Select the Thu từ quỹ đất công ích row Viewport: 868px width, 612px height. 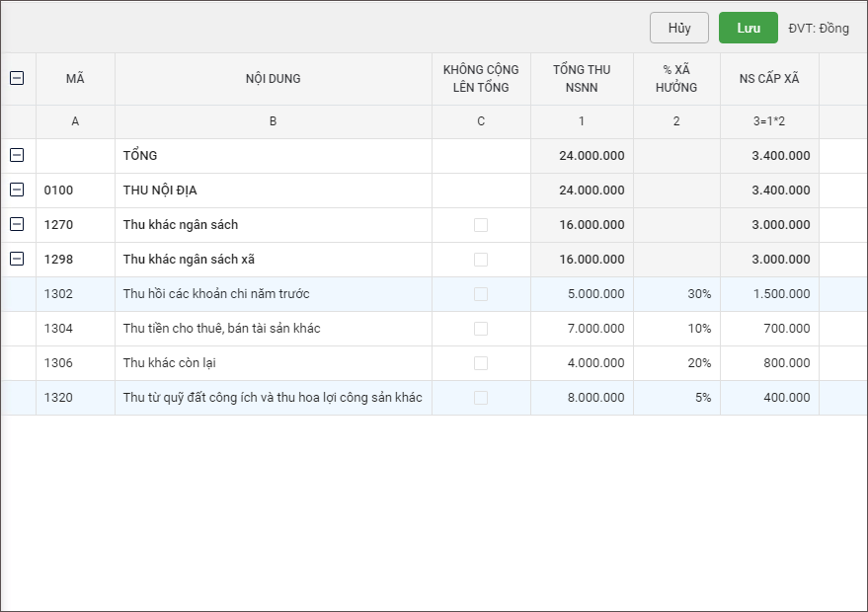point(273,398)
